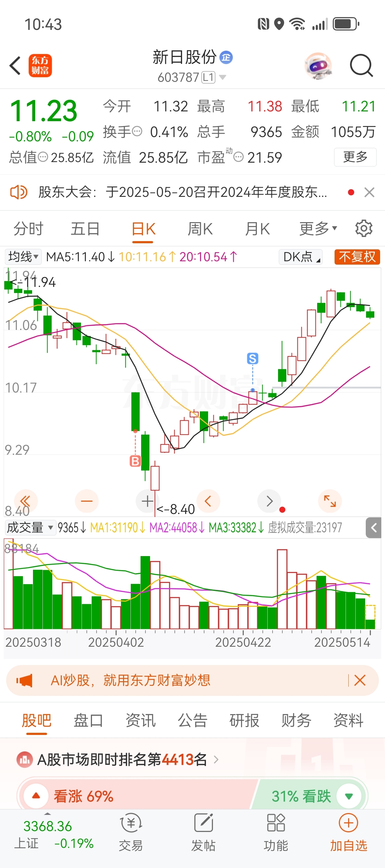Tap the last dashed volume bar

click(370, 617)
